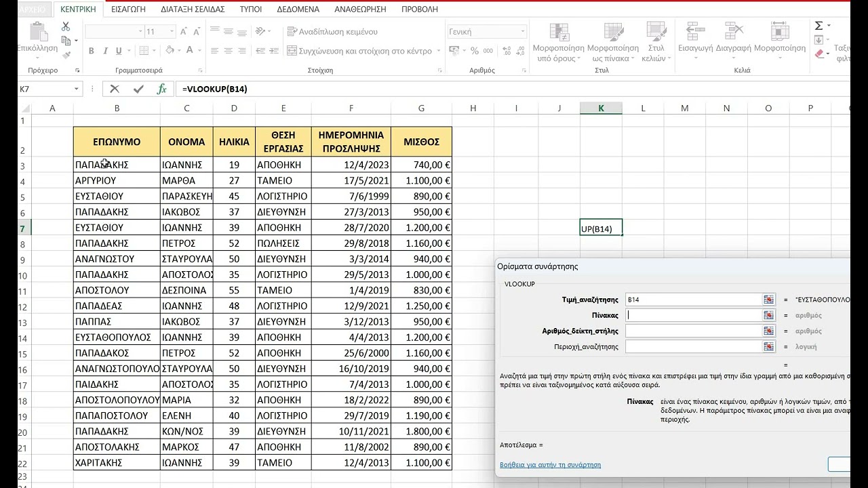Select cell containing ΕΥΣΤΑΘΟΠΟΥΛΟΣ
This screenshot has height=488, width=868.
(x=117, y=337)
